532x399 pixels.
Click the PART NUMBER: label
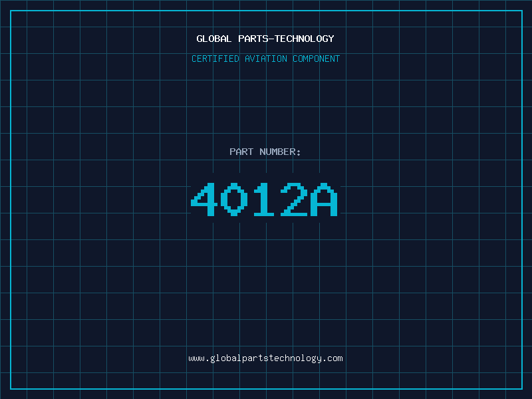265,152
